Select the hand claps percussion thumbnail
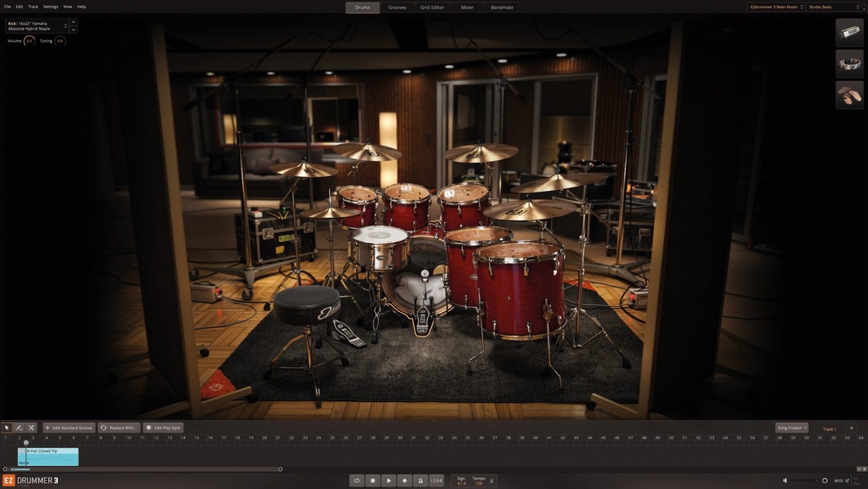Image resolution: width=868 pixels, height=489 pixels. coord(849,95)
